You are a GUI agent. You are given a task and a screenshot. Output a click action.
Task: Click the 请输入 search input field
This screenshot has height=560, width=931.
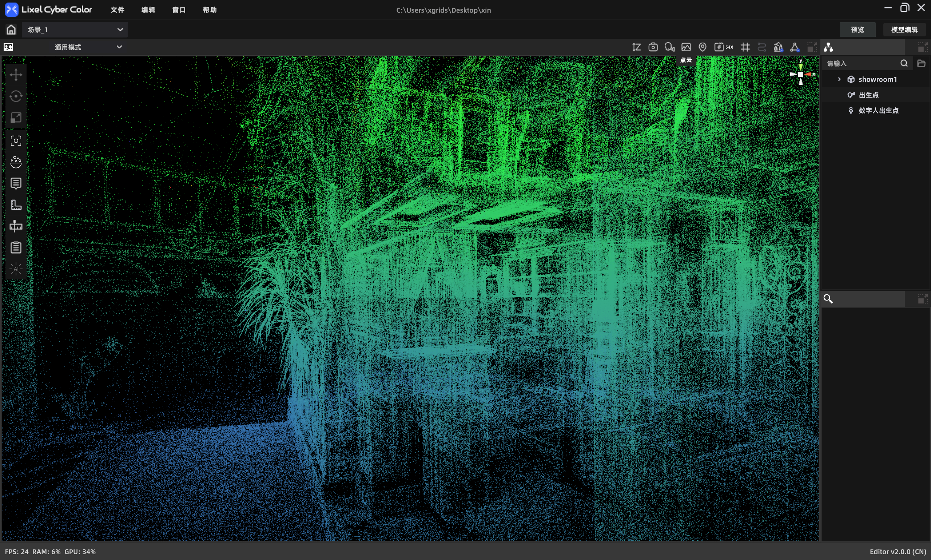861,63
